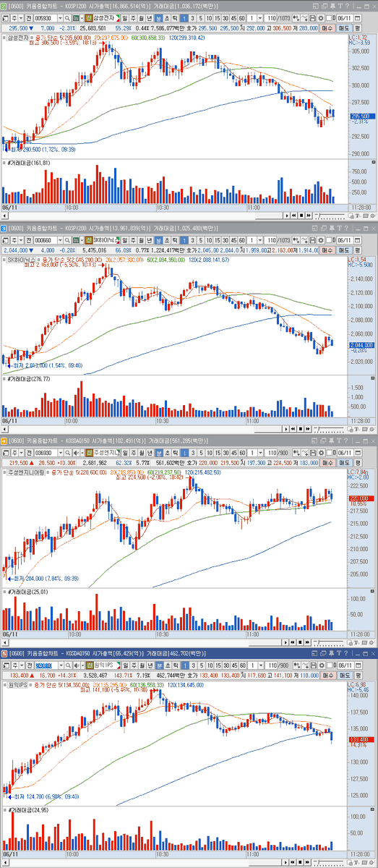The width and height of the screenshot is (378, 868).
Task: Click 매수 buy button in 원익IPS chart
Action: click(x=327, y=674)
